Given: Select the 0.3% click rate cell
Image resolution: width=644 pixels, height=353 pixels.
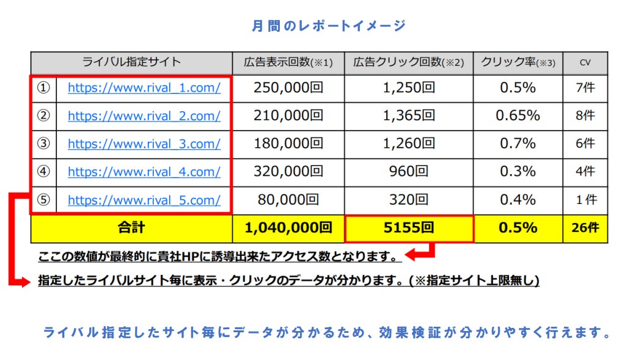Looking at the screenshot, I should tap(518, 172).
